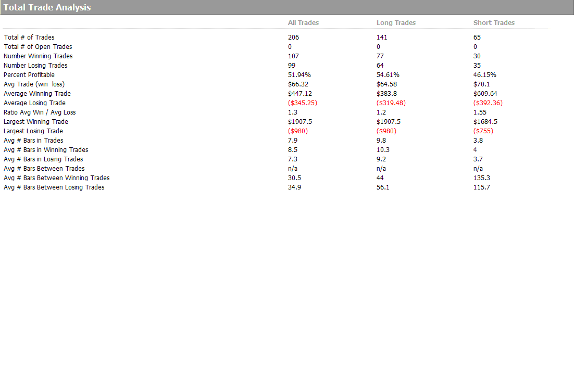The height and width of the screenshot is (392, 574).
Task: Select the red ($319.48) long losing value
Action: click(x=391, y=103)
